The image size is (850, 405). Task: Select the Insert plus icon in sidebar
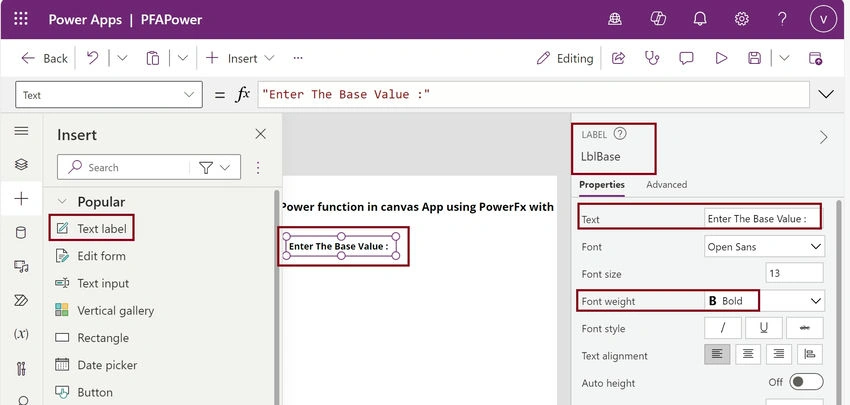(21, 199)
